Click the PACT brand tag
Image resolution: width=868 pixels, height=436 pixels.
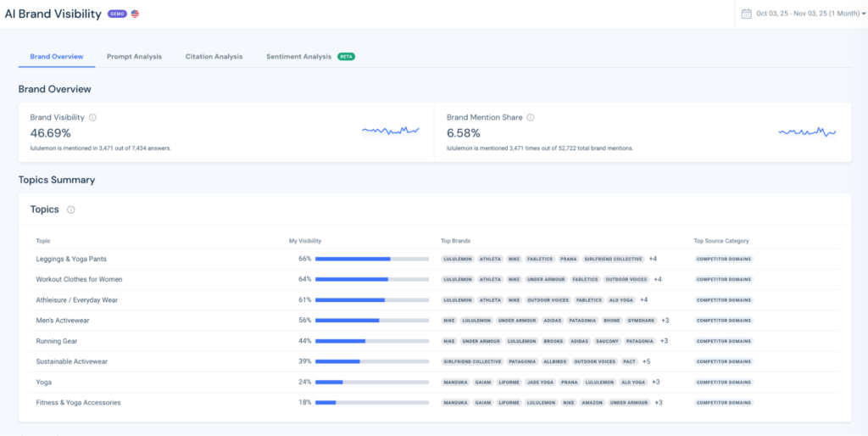[x=628, y=361]
